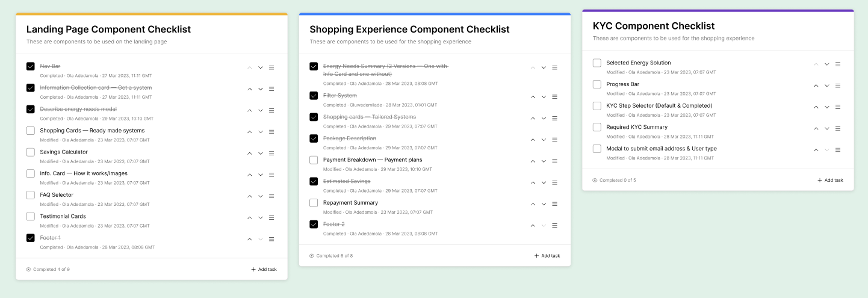Screen dimensions: 868x298
Task: Toggle the eye icon beside Completed 0 of 5
Action: pyautogui.click(x=595, y=180)
